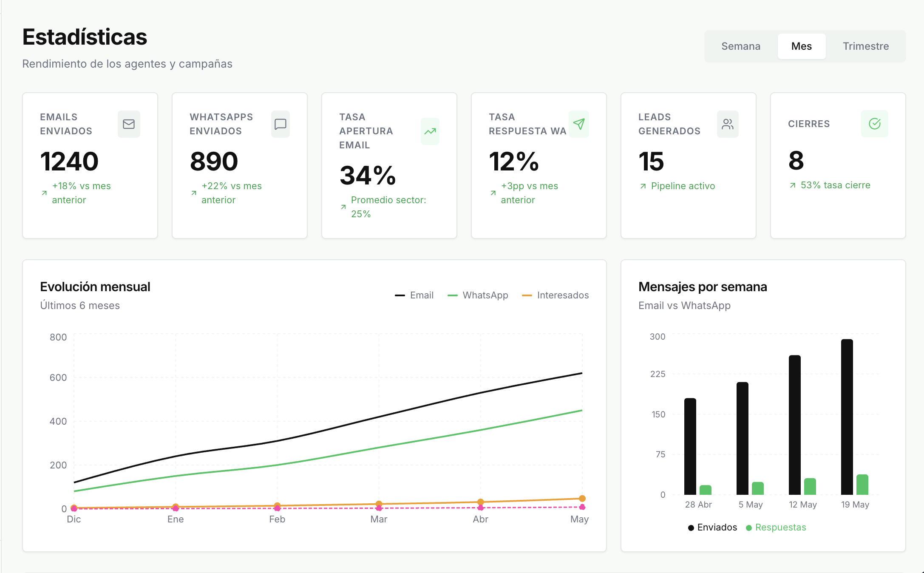The width and height of the screenshot is (924, 573).
Task: Toggle the Interesados series in chart legend
Action: tap(555, 295)
